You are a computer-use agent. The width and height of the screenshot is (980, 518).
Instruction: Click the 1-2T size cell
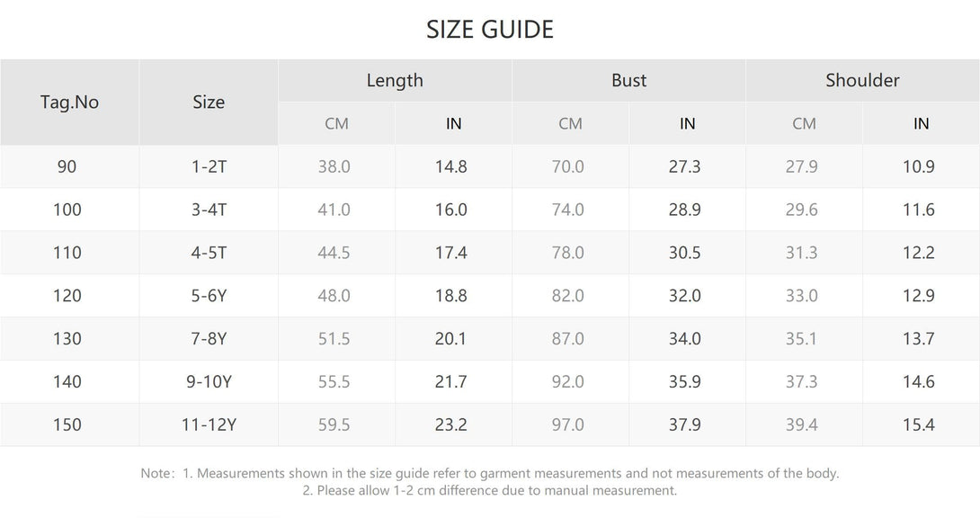pos(209,166)
